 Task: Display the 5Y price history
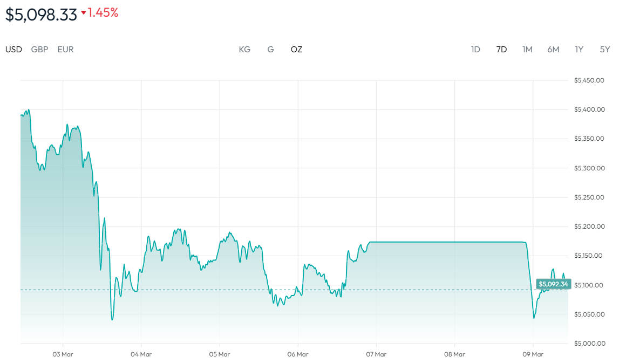coord(605,50)
